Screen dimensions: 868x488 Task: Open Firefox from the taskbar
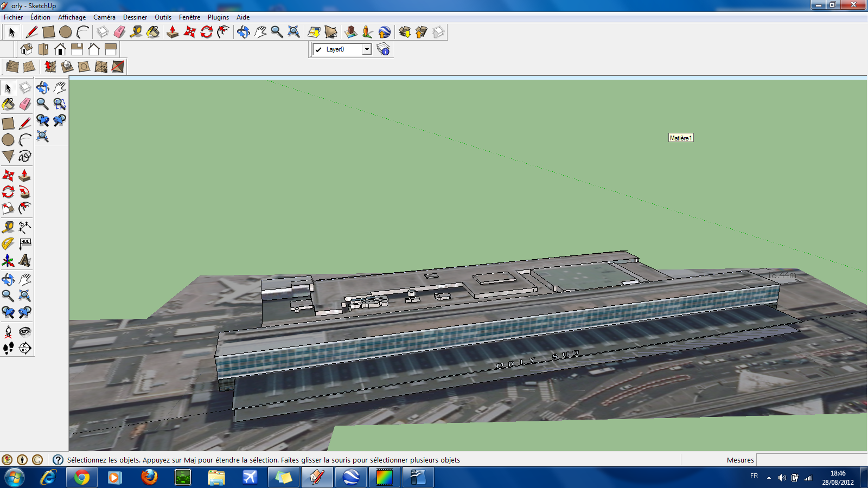pyautogui.click(x=149, y=478)
